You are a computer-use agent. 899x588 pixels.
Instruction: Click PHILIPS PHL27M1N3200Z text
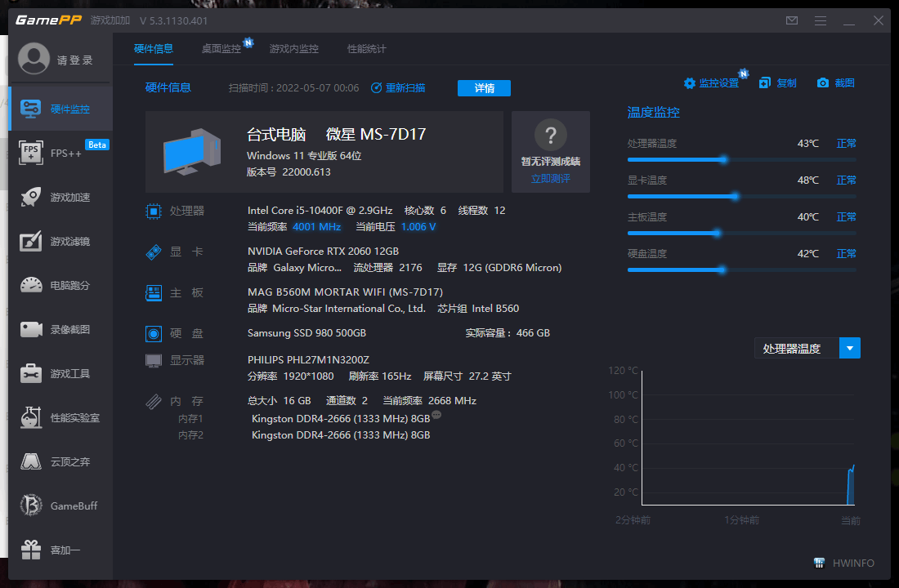click(x=308, y=360)
